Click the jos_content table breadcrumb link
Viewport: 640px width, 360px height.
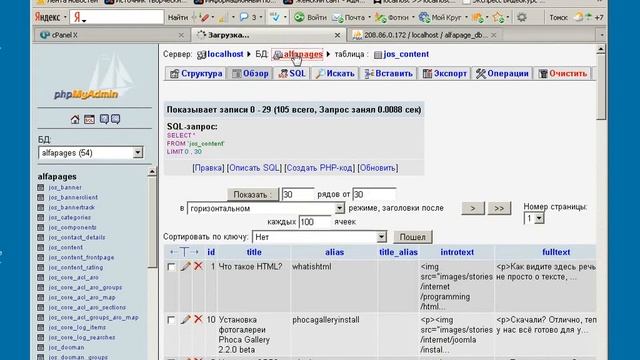coord(406,54)
